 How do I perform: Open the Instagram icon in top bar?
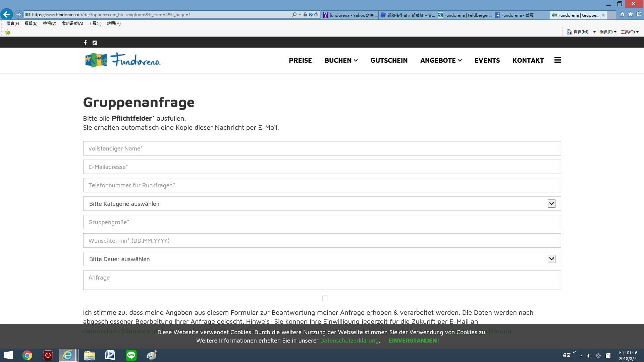95,43
